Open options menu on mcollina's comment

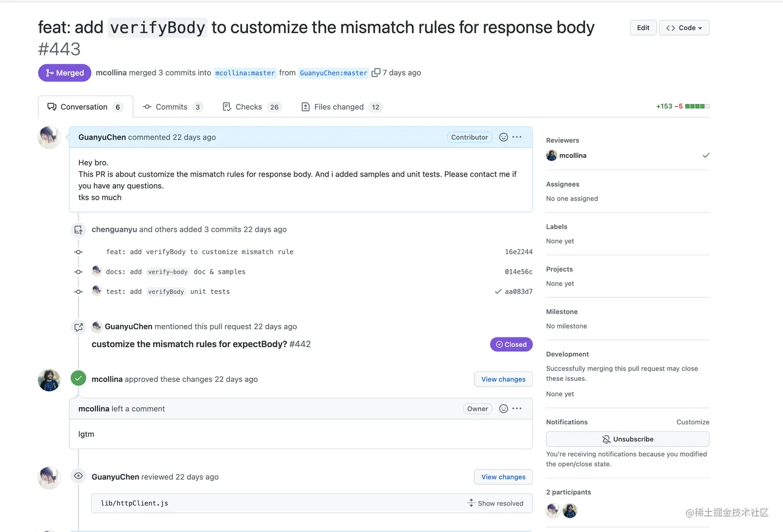[x=517, y=409]
